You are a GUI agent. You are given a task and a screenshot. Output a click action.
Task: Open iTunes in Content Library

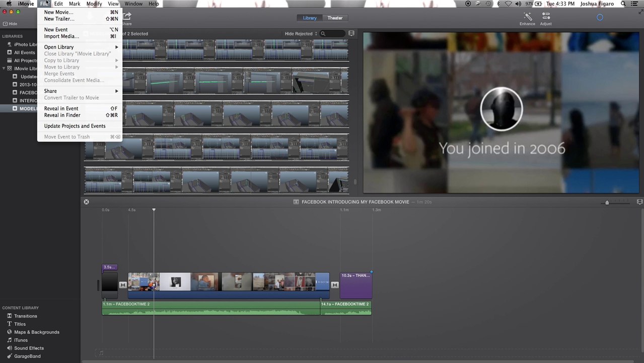(17, 340)
